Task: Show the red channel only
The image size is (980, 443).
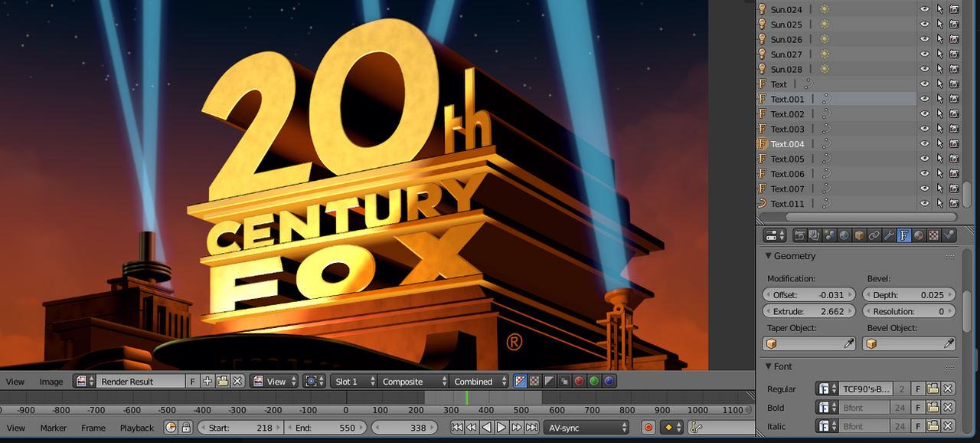Action: pos(579,381)
